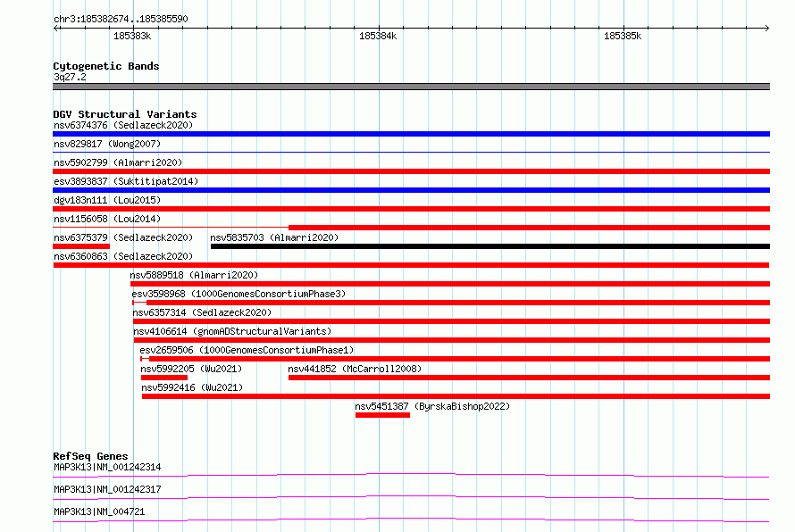
Task: Click the DGV Structural Variants track title
Action: tap(125, 114)
